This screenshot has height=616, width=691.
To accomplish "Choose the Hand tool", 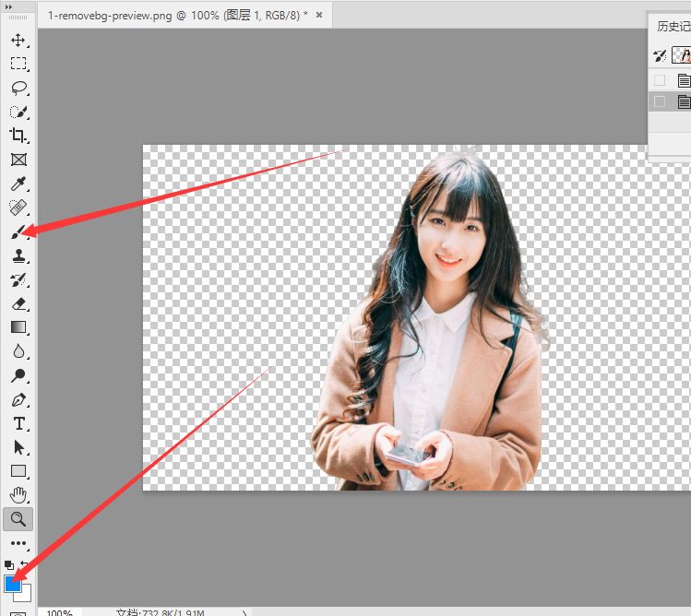I will pos(18,495).
